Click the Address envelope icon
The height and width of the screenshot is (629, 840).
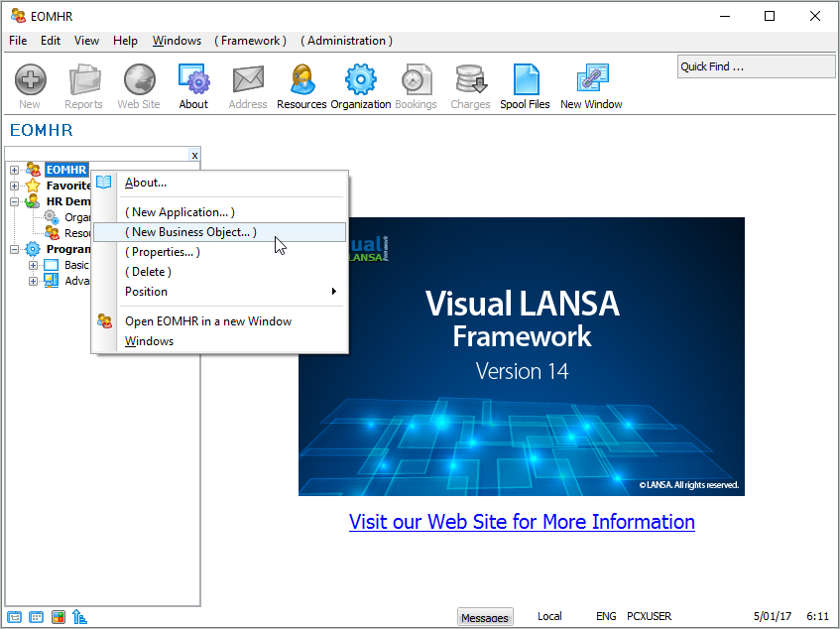[x=248, y=79]
